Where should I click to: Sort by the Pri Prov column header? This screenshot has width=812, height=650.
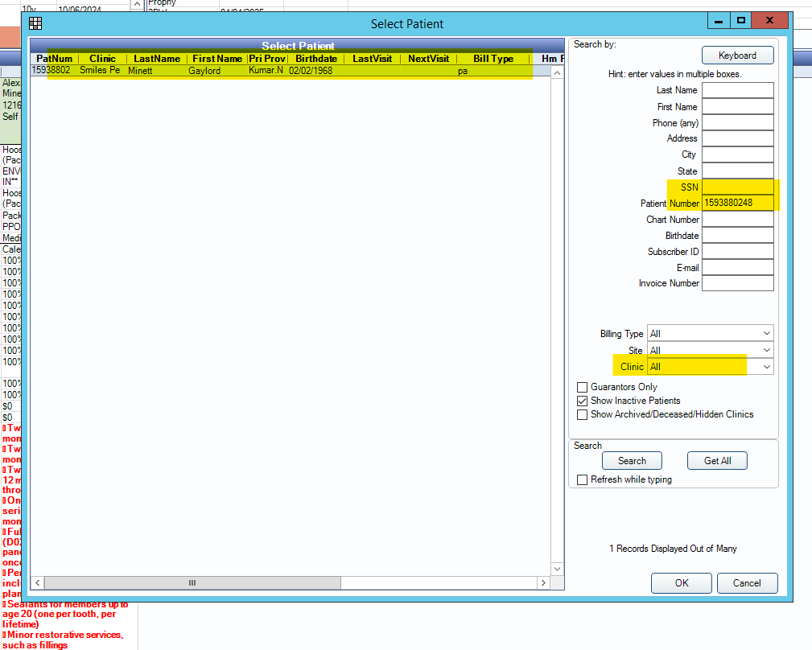[267, 59]
